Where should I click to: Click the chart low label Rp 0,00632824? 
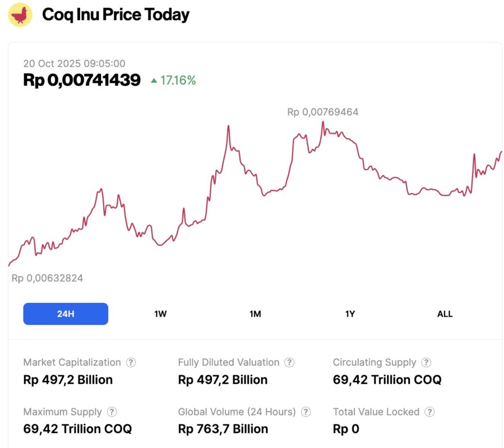[47, 278]
